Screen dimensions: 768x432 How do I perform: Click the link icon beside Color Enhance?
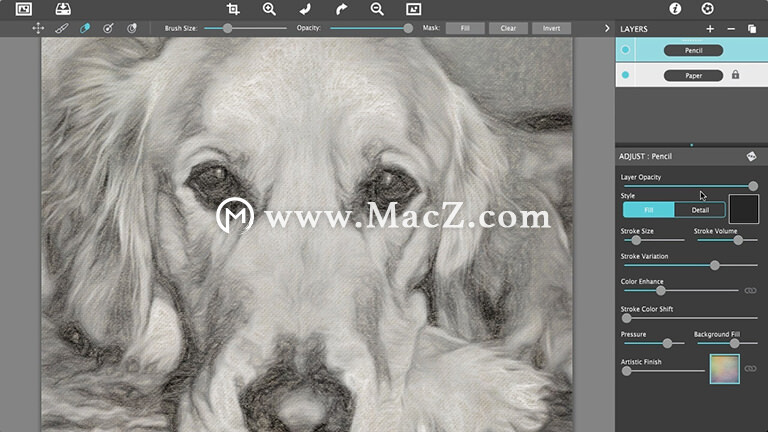pos(750,290)
